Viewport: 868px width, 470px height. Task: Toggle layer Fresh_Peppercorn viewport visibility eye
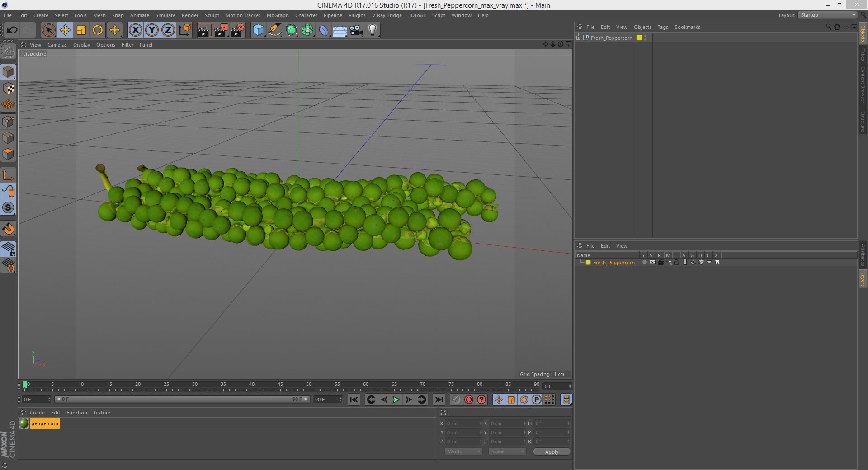pyautogui.click(x=652, y=262)
